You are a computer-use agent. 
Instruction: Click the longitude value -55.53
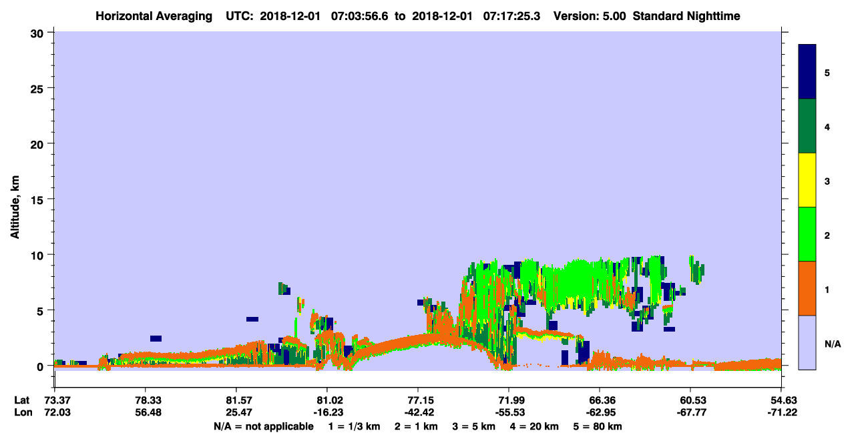coord(509,412)
